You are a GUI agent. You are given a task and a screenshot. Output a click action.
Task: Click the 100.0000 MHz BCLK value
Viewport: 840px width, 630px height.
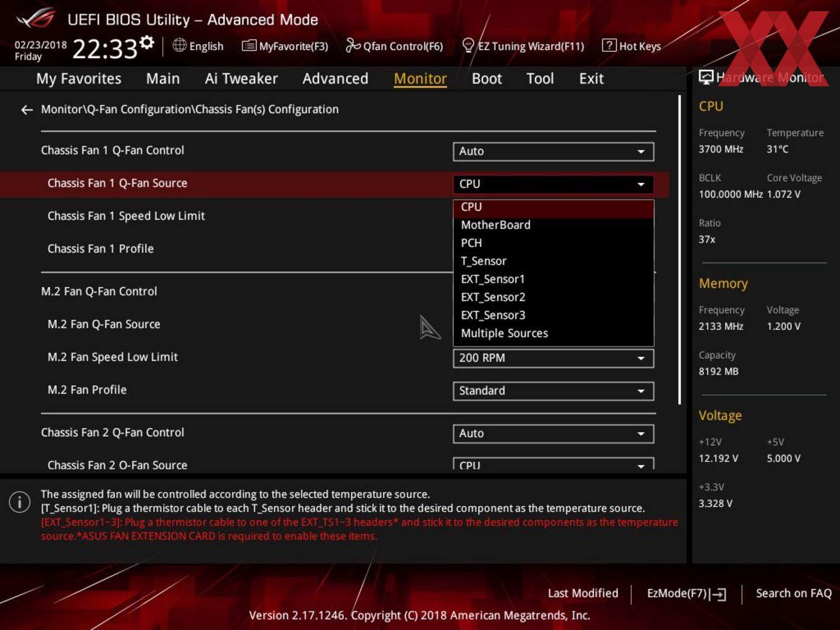tap(731, 194)
